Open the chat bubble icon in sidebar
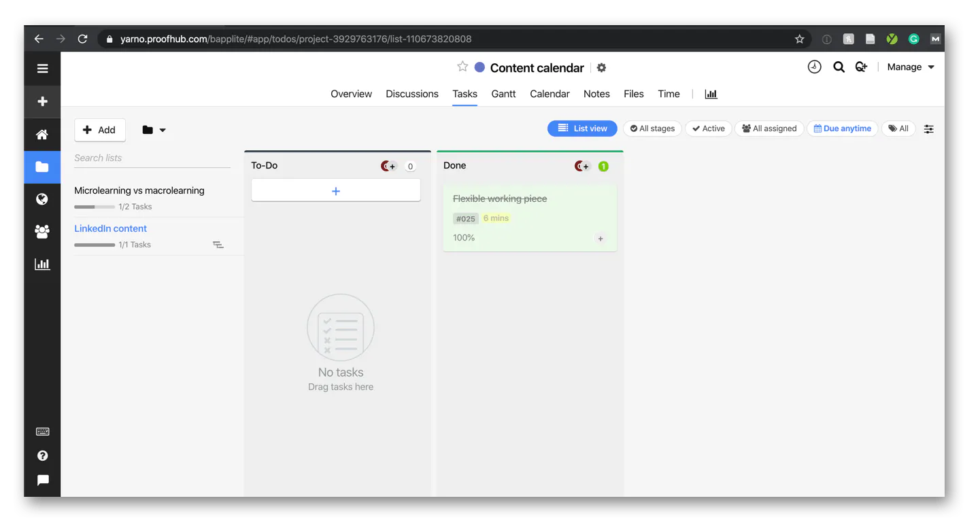 [x=42, y=481]
